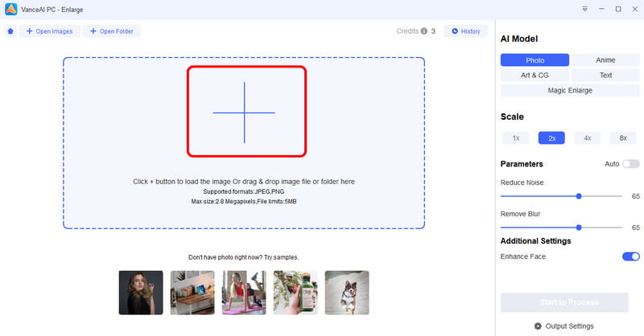Screen dimensions: 644x336
Task: Set scale to 8x
Action: pos(622,137)
